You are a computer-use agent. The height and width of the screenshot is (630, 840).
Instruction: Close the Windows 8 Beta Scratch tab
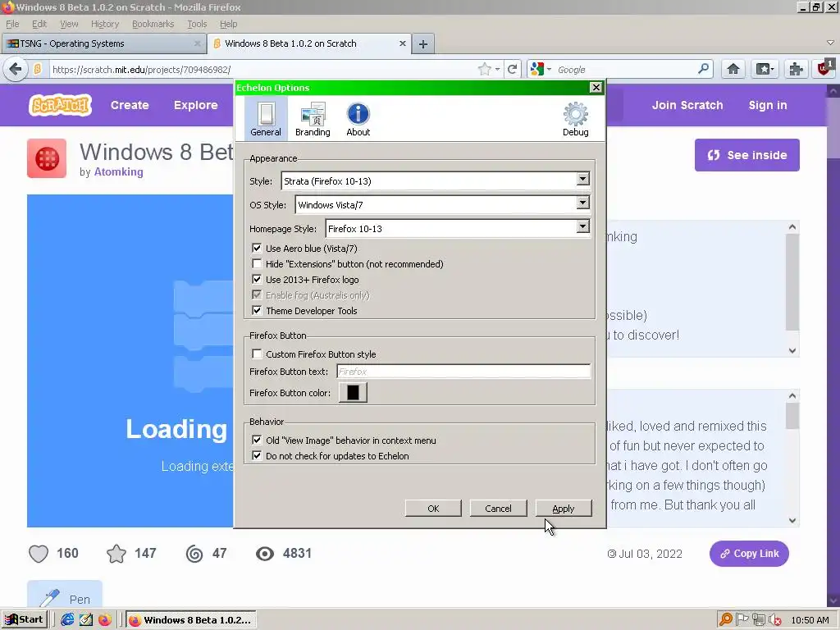pyautogui.click(x=402, y=43)
